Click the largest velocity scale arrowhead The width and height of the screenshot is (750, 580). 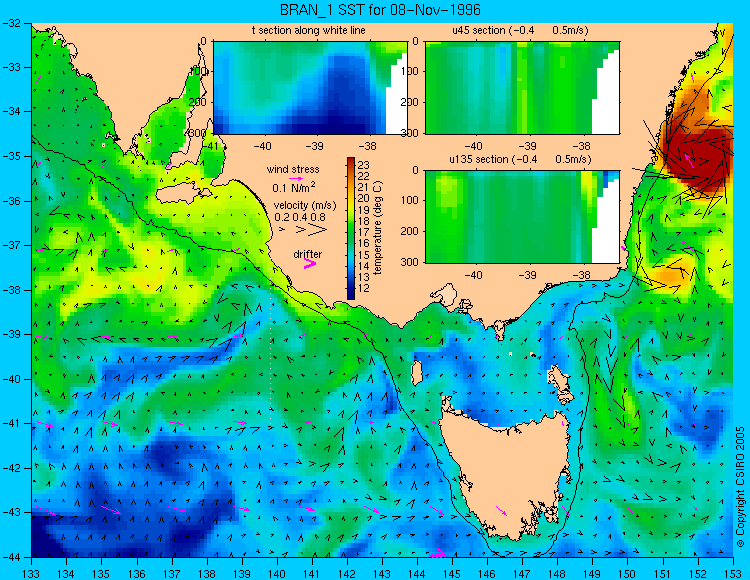[x=317, y=230]
